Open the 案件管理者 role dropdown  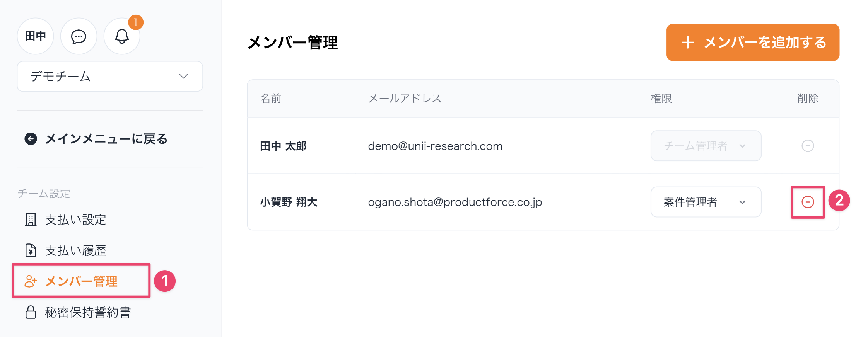(706, 202)
